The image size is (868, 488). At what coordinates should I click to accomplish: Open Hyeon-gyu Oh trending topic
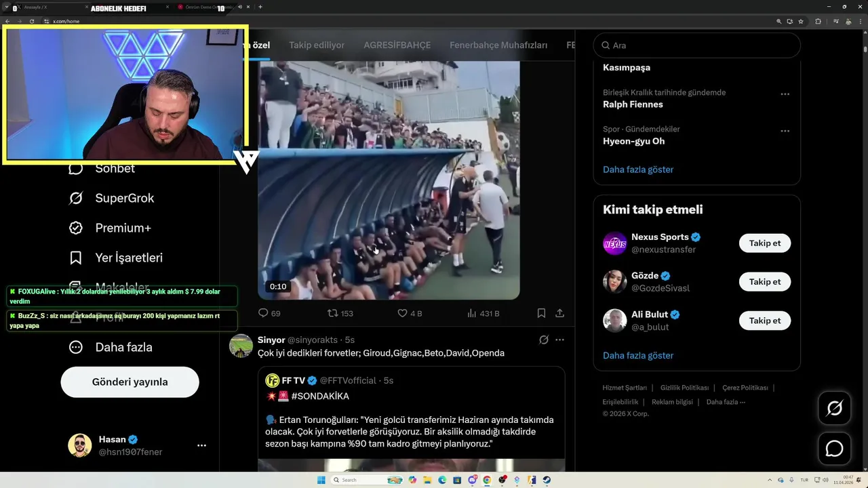pyautogui.click(x=633, y=141)
